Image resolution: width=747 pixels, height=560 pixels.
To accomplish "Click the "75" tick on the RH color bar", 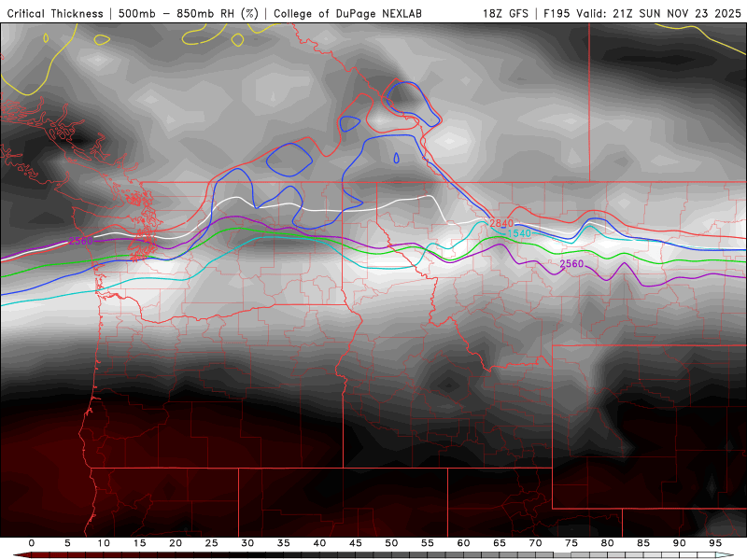I will pyautogui.click(x=571, y=543).
